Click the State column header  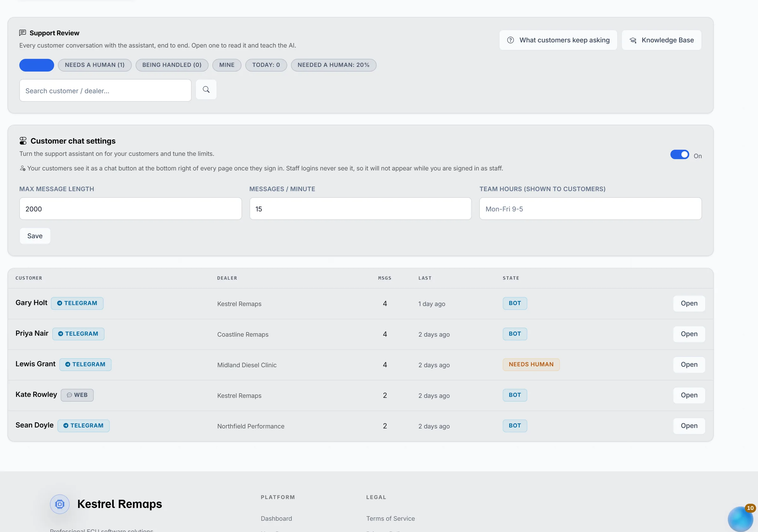click(x=511, y=278)
